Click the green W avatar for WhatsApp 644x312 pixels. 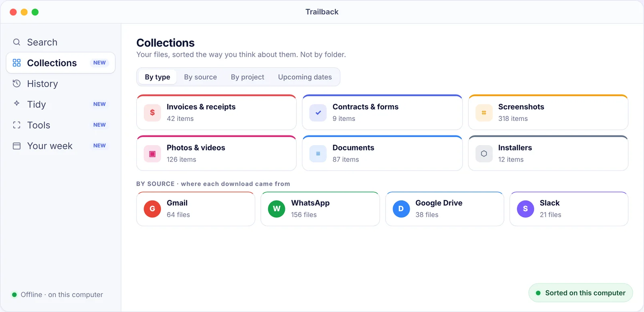277,209
